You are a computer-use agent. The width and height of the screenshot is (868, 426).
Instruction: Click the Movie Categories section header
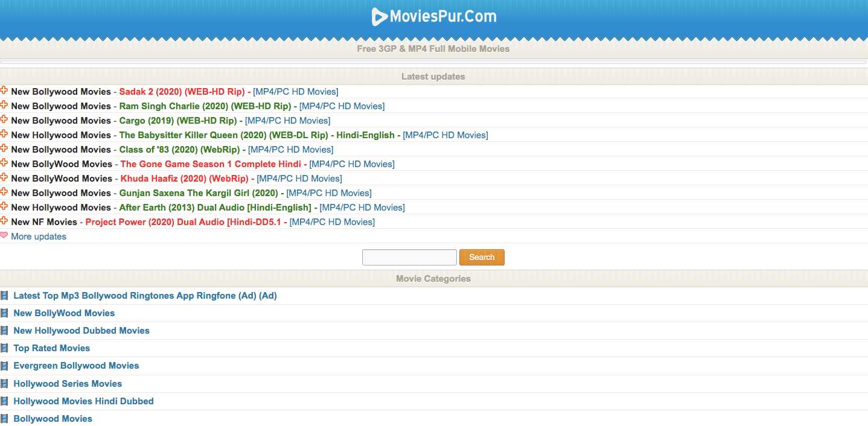click(433, 279)
